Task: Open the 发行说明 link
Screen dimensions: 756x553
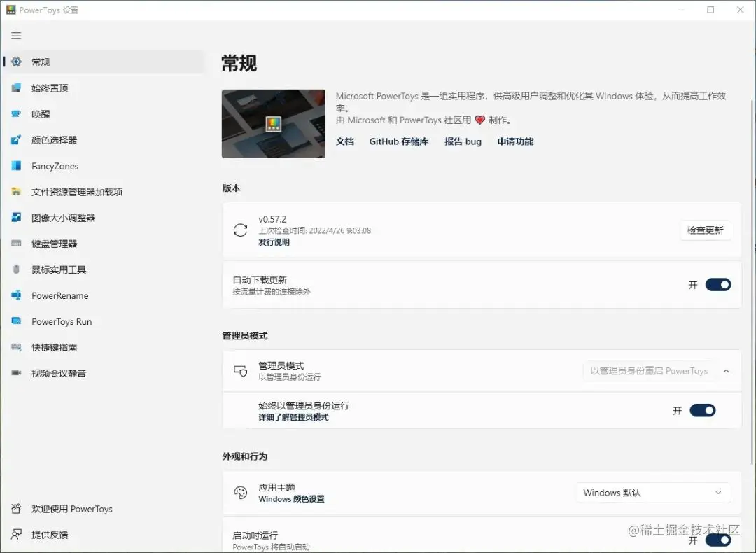Action: click(x=274, y=242)
